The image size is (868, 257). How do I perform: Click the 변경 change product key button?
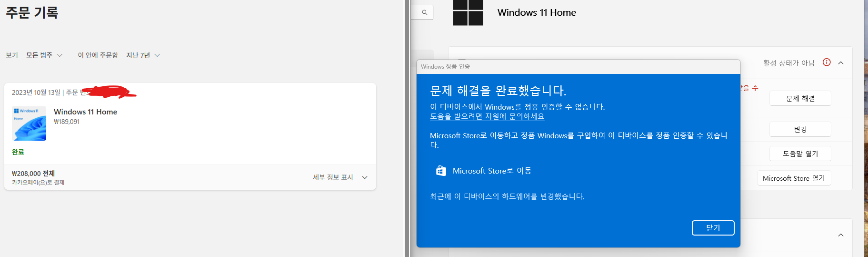[x=800, y=129]
